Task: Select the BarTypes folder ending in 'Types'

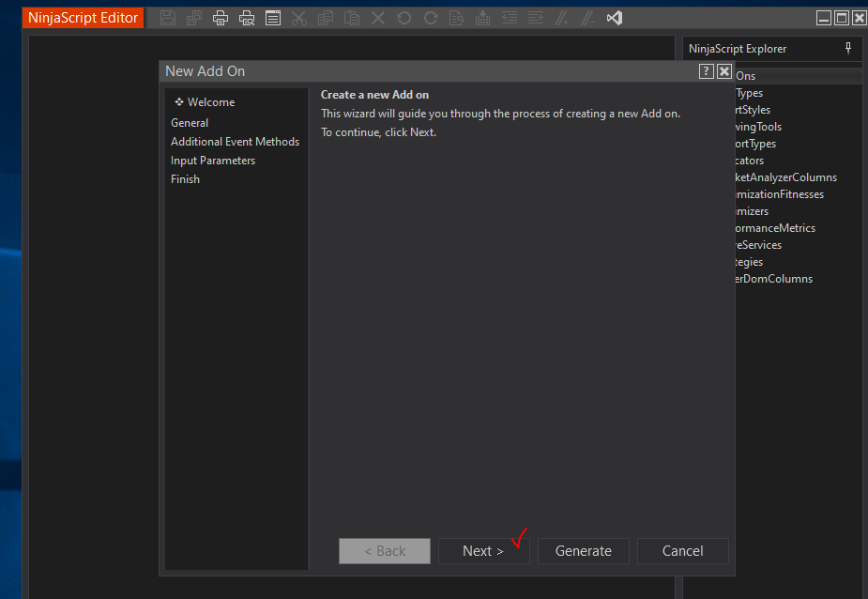Action: (x=749, y=93)
